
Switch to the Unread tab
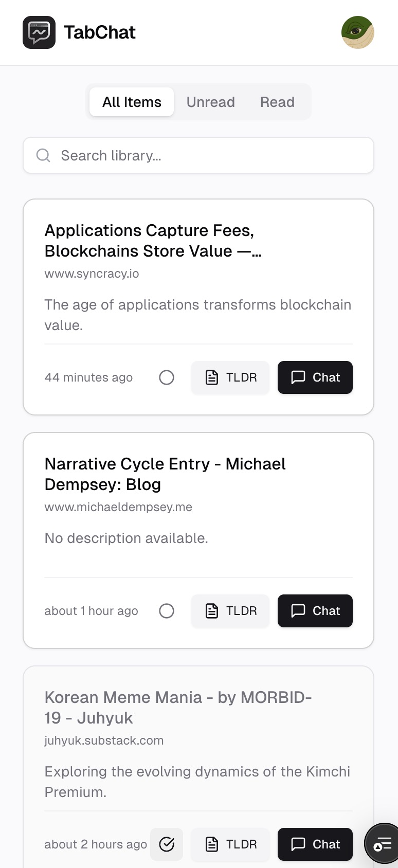(210, 102)
